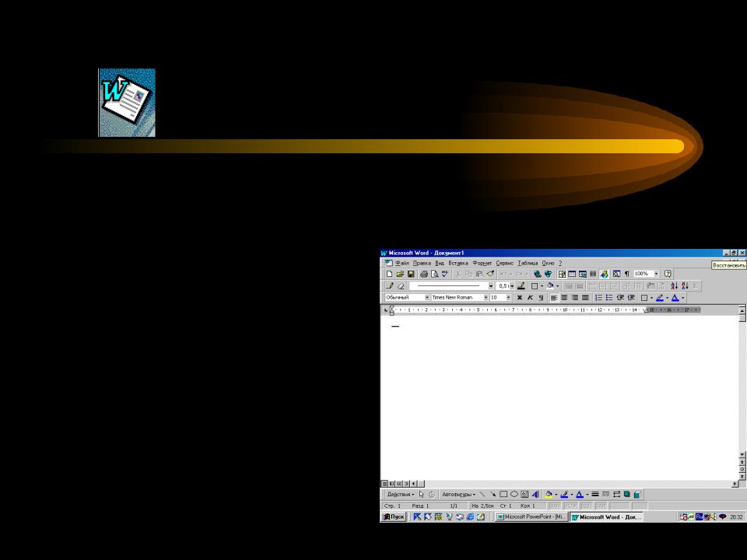Align text left

tap(553, 298)
